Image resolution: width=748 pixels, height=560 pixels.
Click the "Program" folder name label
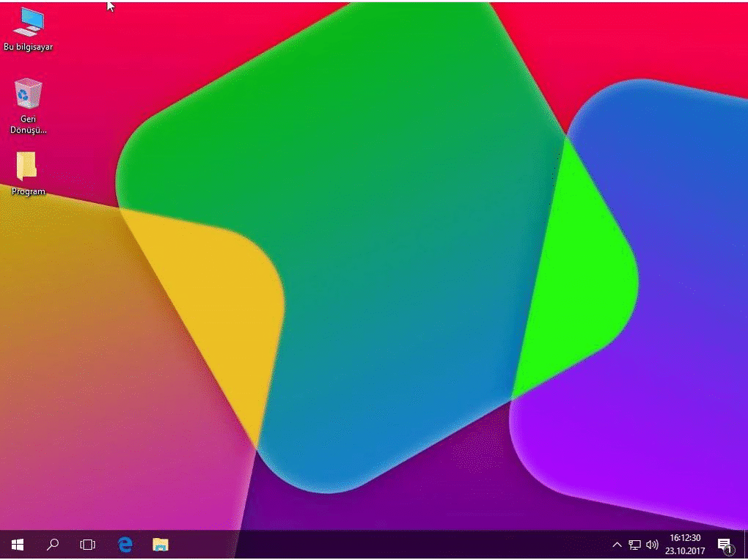[x=28, y=192]
